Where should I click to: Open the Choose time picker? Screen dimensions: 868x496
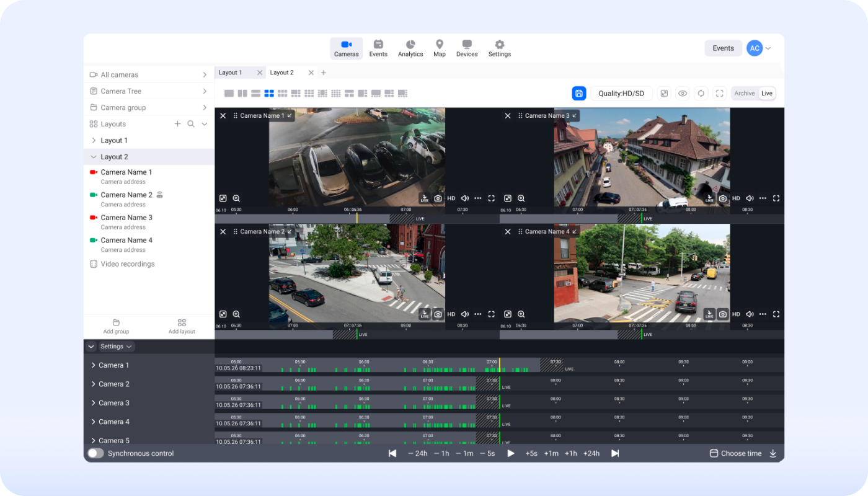[x=736, y=453]
